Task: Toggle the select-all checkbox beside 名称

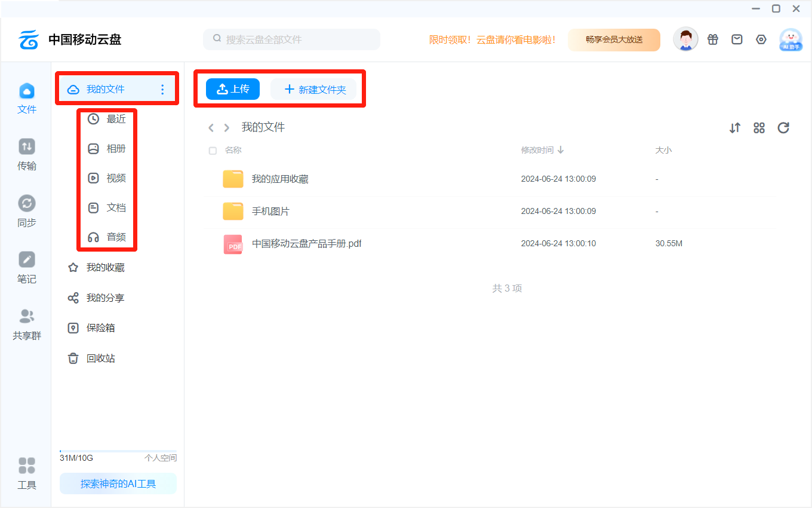Action: (x=213, y=151)
